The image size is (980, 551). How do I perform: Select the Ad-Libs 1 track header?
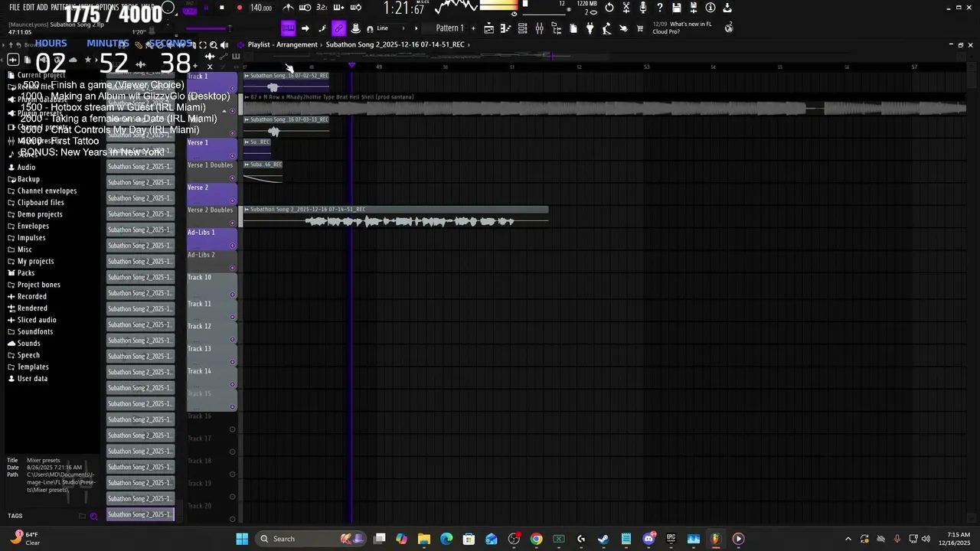point(211,239)
